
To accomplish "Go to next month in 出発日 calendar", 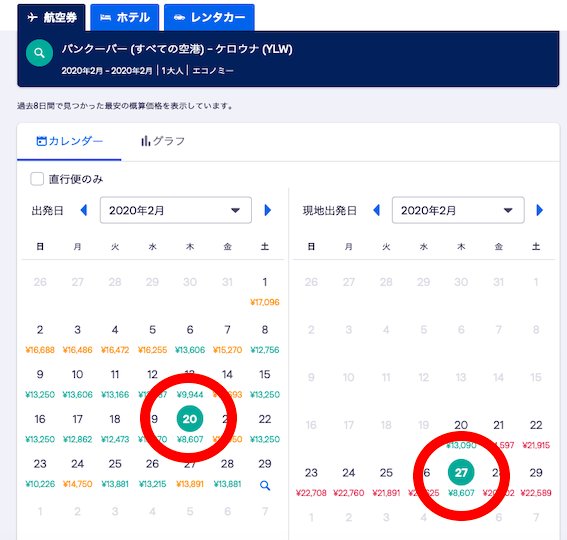I will [268, 210].
